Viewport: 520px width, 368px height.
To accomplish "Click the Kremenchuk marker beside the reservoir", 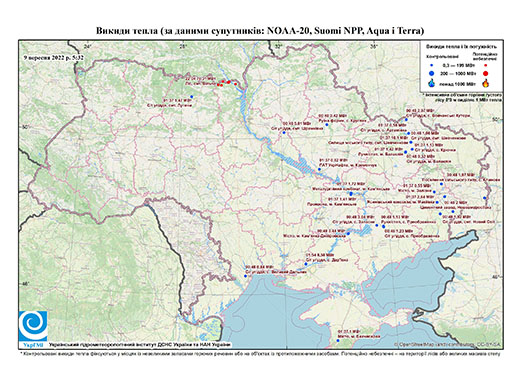I will point(319,170).
